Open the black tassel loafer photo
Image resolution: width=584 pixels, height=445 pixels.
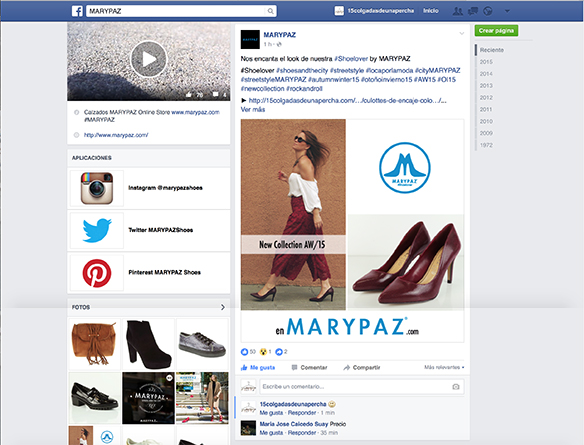tap(95, 398)
